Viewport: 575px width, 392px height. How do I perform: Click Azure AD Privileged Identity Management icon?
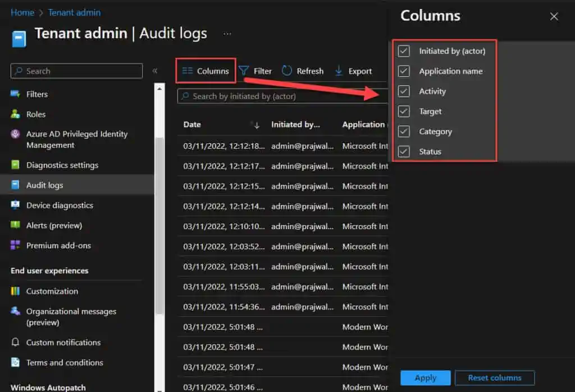[x=15, y=134]
